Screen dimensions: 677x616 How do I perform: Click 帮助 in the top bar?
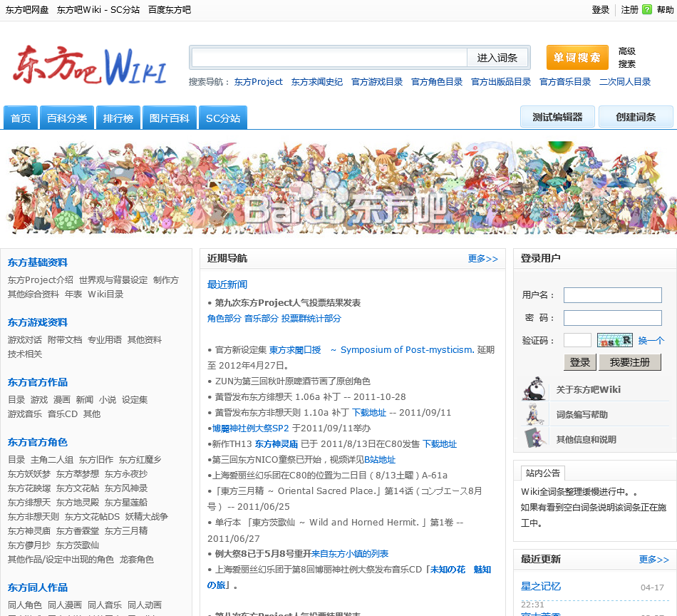click(665, 9)
